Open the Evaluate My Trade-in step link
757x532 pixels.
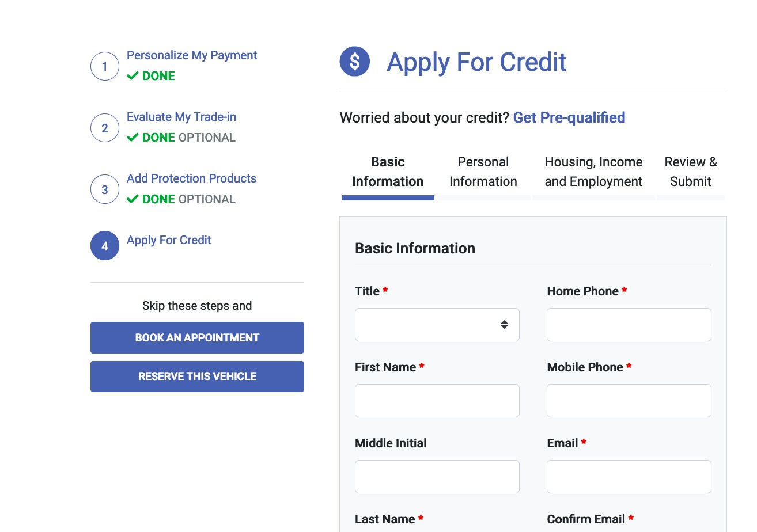point(181,117)
